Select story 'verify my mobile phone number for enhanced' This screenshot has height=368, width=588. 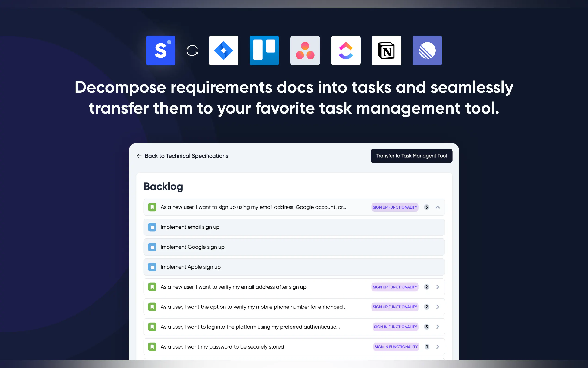coord(294,307)
